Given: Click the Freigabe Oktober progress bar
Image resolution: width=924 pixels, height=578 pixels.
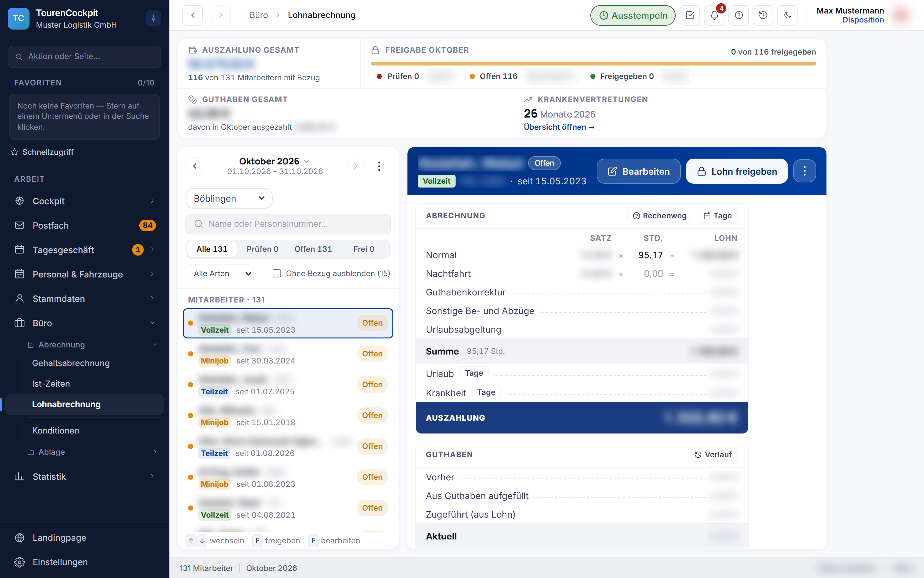Looking at the screenshot, I should [x=593, y=64].
